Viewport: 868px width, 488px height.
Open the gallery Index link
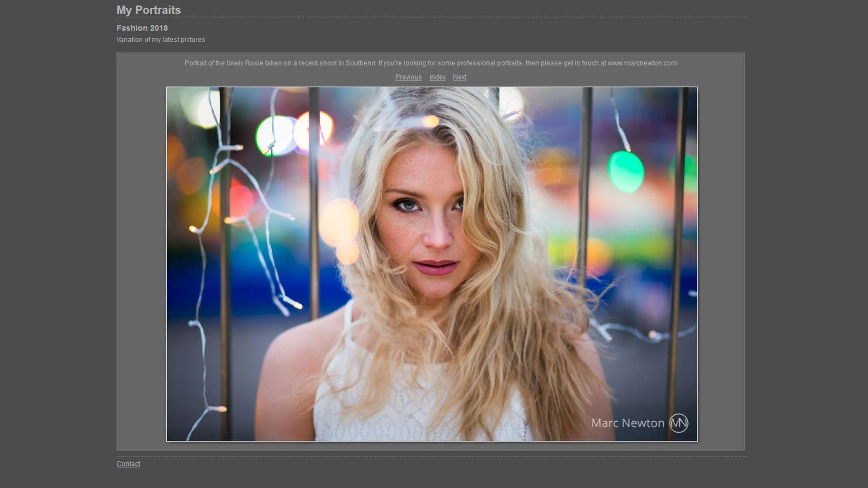(437, 77)
